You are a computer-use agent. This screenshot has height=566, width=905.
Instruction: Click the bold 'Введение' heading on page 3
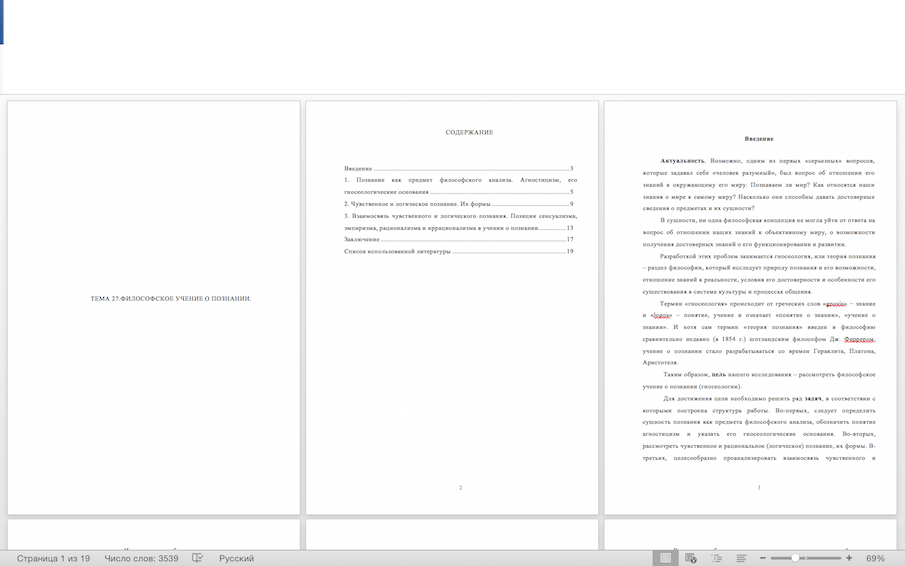coord(758,138)
